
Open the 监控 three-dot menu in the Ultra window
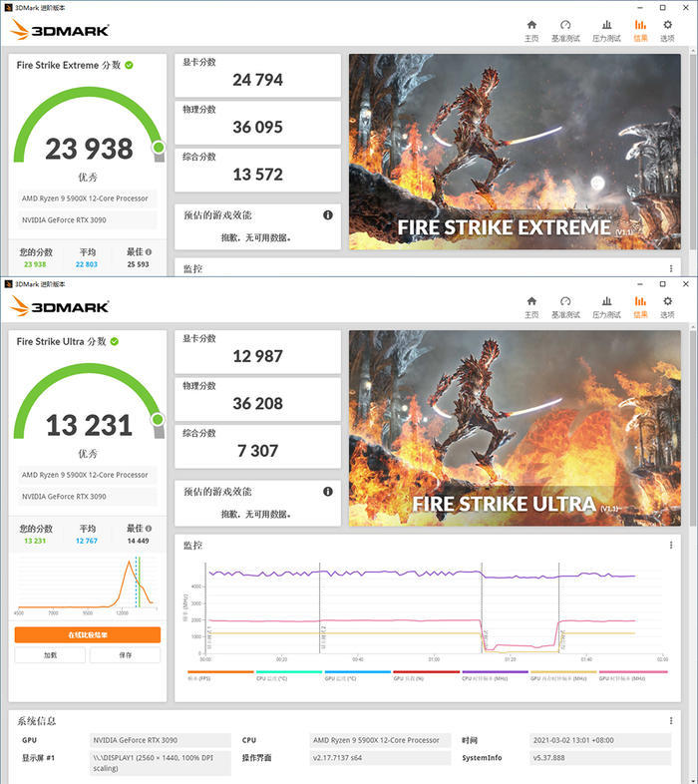pos(671,545)
